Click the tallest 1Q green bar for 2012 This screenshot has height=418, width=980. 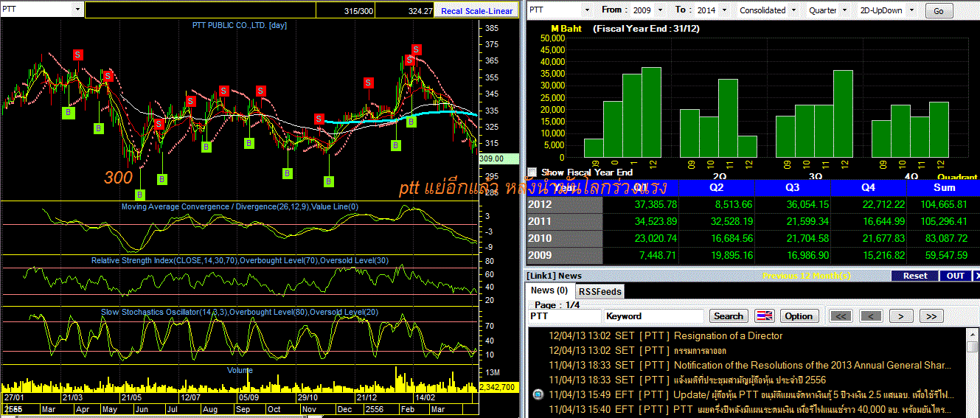coord(651,112)
